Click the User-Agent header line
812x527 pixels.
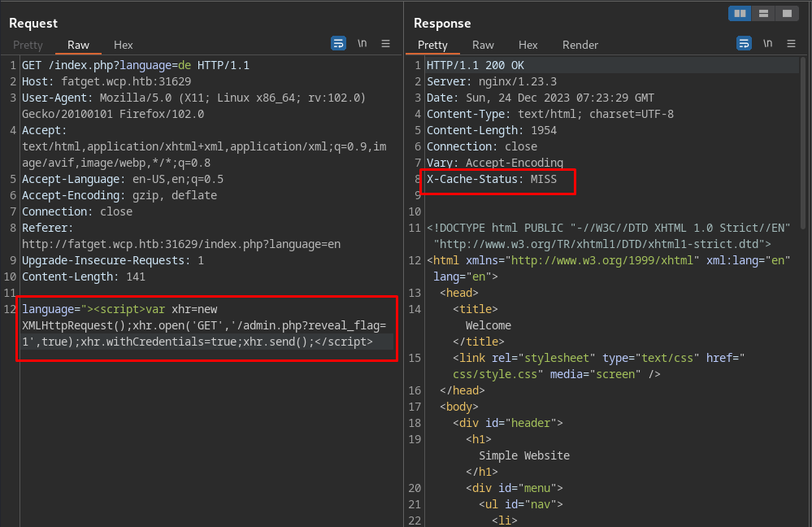[193, 106]
